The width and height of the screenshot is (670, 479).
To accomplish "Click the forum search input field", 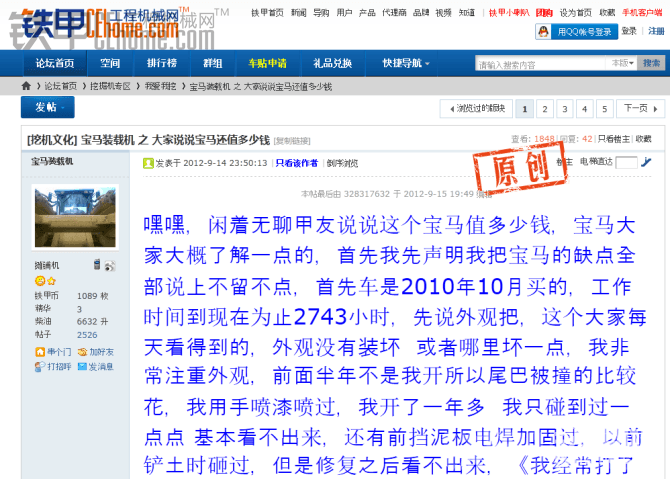I will click(540, 64).
